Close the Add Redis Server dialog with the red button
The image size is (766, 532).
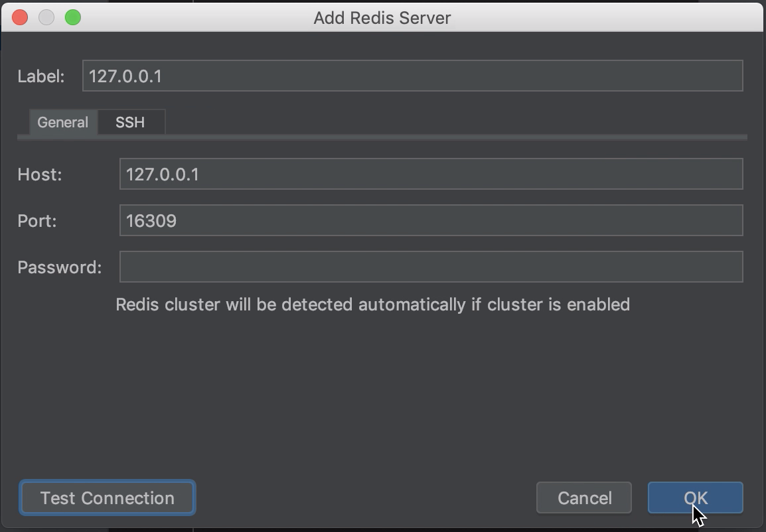(20, 17)
